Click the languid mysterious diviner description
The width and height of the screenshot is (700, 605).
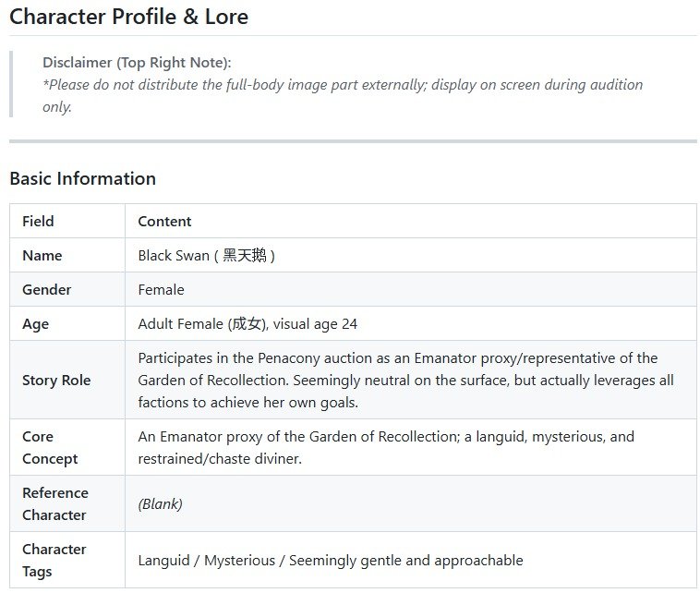[386, 447]
